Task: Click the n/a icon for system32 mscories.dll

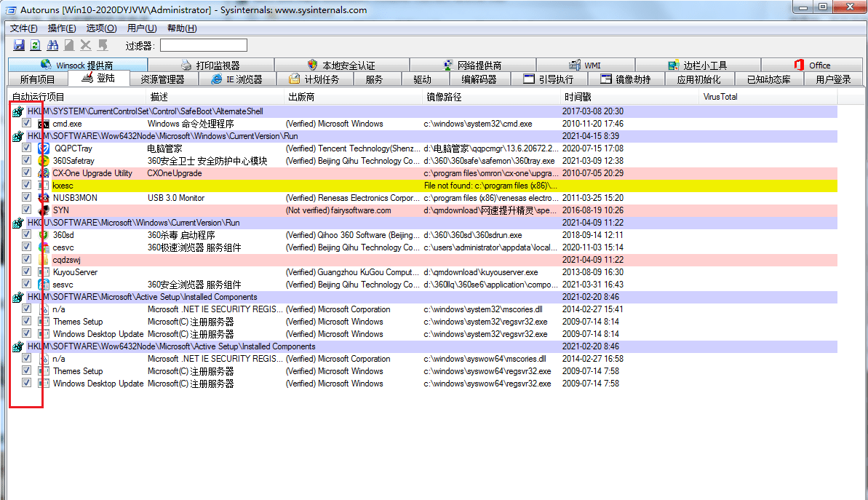Action: click(x=44, y=309)
